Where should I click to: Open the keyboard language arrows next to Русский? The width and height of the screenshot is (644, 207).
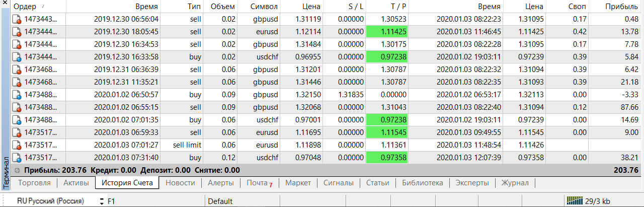click(102, 201)
